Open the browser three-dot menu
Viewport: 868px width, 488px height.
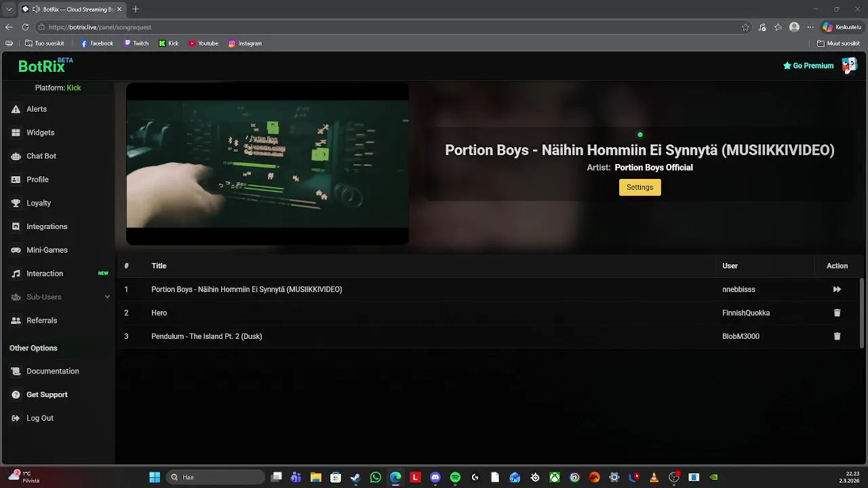[810, 27]
